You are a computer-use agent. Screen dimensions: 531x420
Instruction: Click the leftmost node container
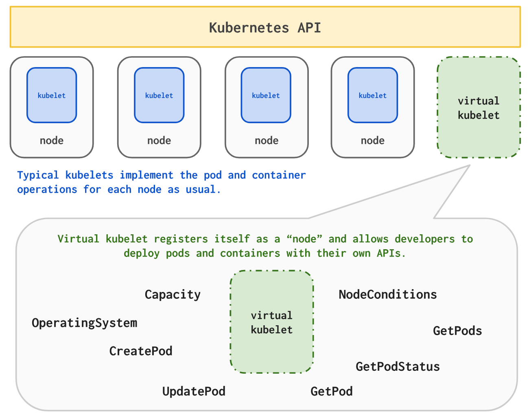click(x=51, y=107)
